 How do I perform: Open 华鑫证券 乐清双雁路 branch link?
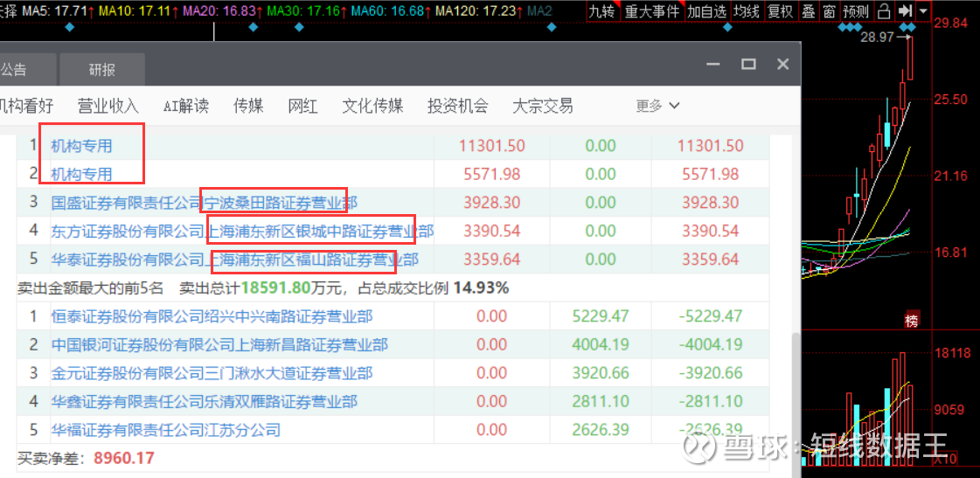click(x=205, y=402)
